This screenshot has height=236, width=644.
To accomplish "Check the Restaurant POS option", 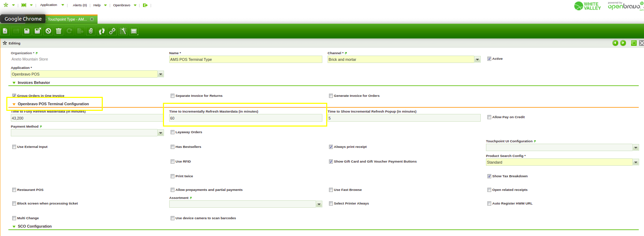I will point(14,190).
